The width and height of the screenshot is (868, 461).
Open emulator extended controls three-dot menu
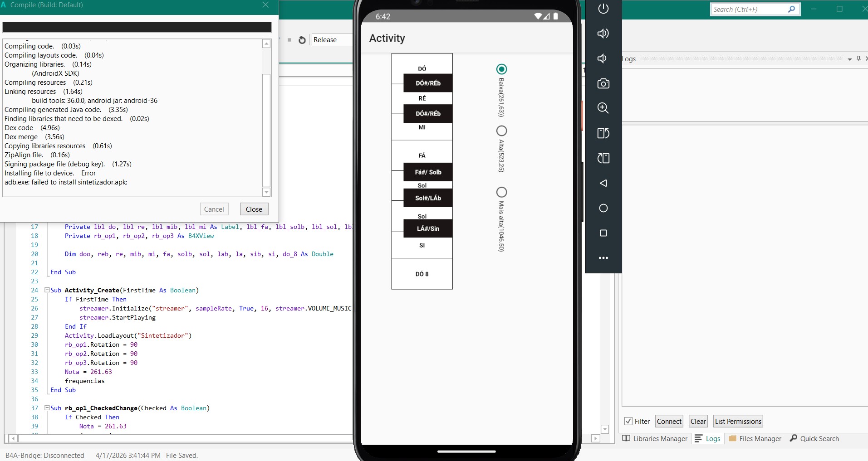(603, 258)
